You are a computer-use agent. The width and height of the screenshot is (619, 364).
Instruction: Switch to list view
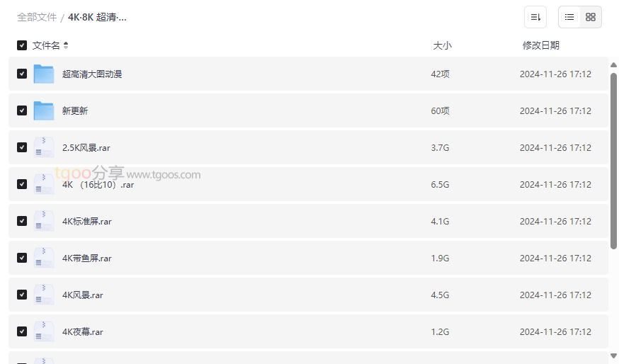[x=569, y=17]
